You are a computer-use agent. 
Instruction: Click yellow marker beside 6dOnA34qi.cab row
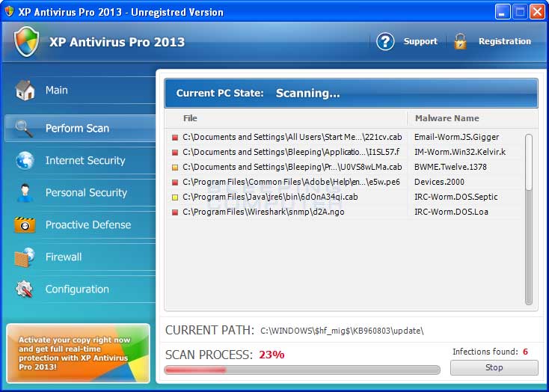[x=175, y=197]
